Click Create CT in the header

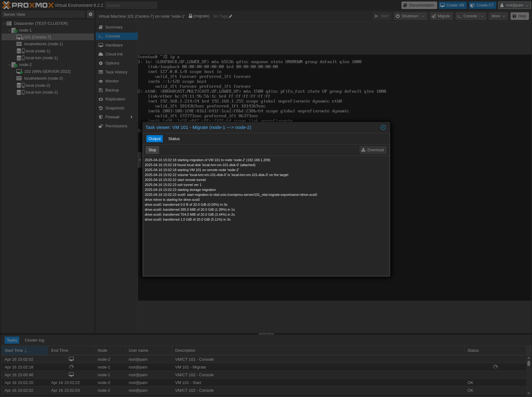(x=482, y=5)
